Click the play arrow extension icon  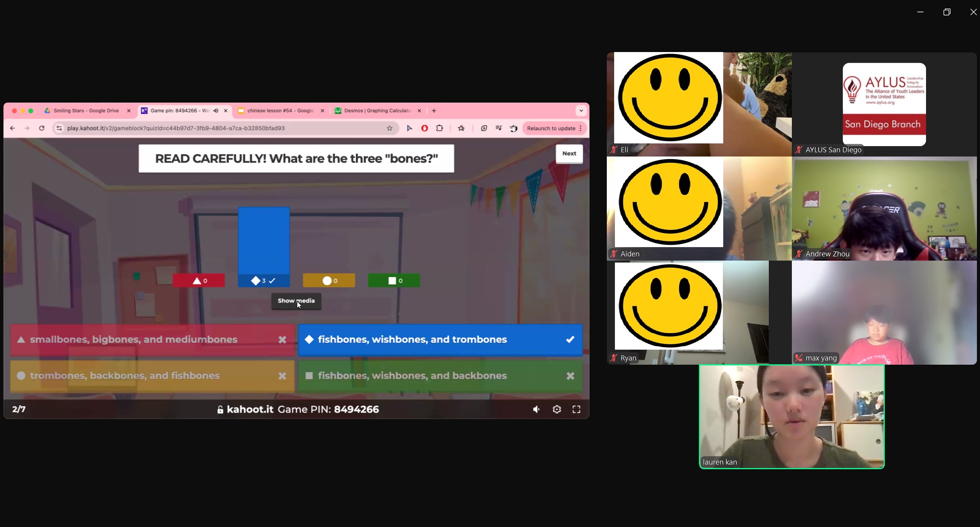click(x=409, y=128)
